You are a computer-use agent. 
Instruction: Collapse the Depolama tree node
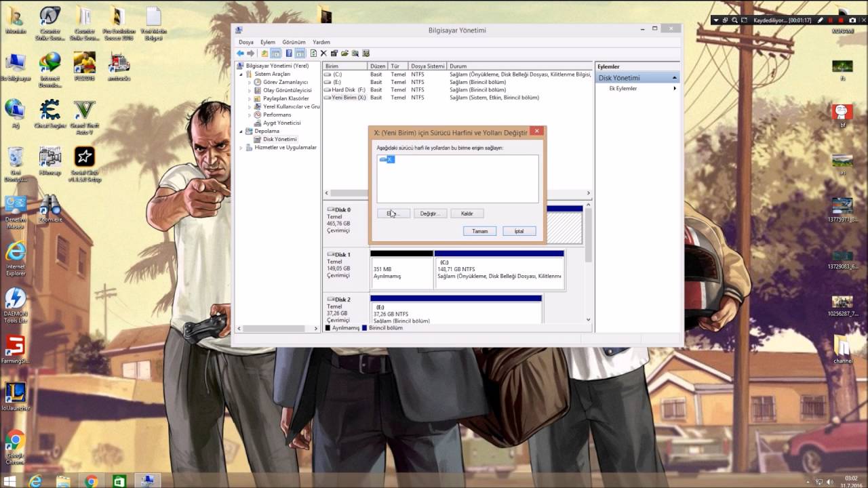click(241, 131)
